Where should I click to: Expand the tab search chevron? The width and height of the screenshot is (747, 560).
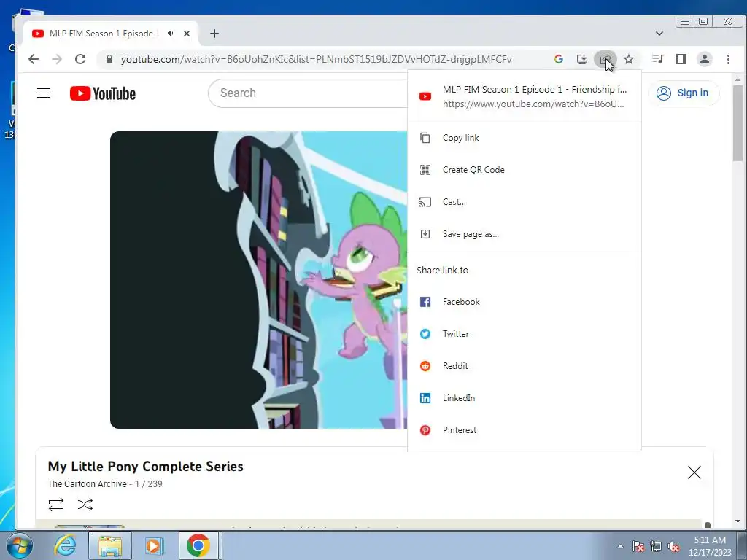point(659,34)
